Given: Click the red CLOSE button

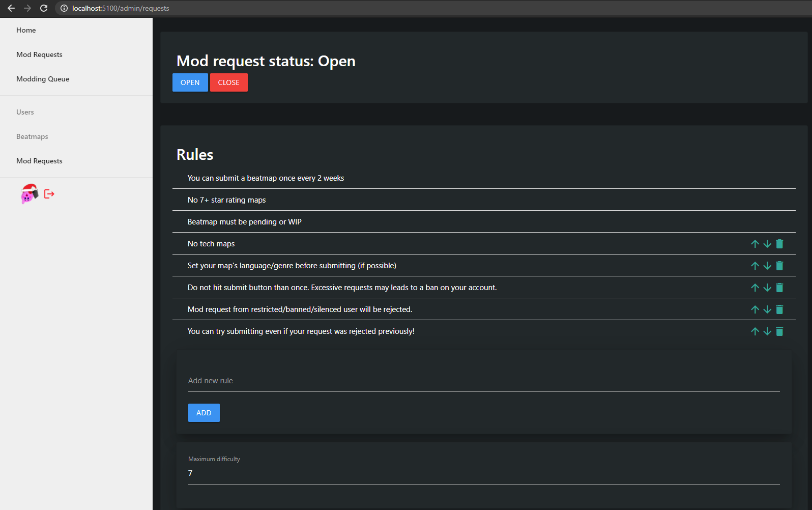Looking at the screenshot, I should [229, 82].
